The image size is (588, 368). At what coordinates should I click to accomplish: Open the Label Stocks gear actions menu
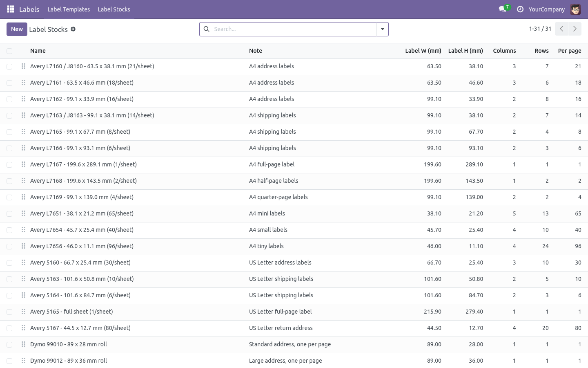[x=73, y=29]
